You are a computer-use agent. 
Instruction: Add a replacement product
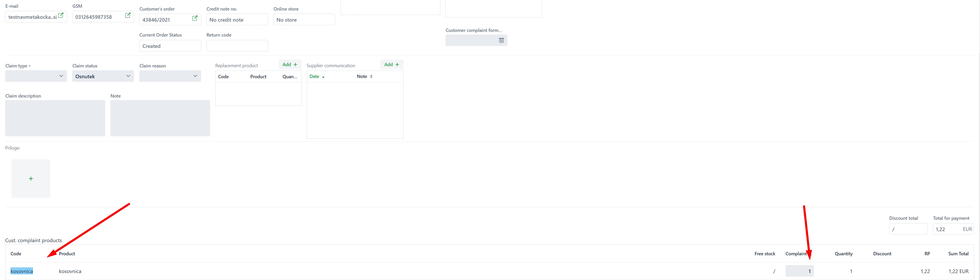pos(290,65)
